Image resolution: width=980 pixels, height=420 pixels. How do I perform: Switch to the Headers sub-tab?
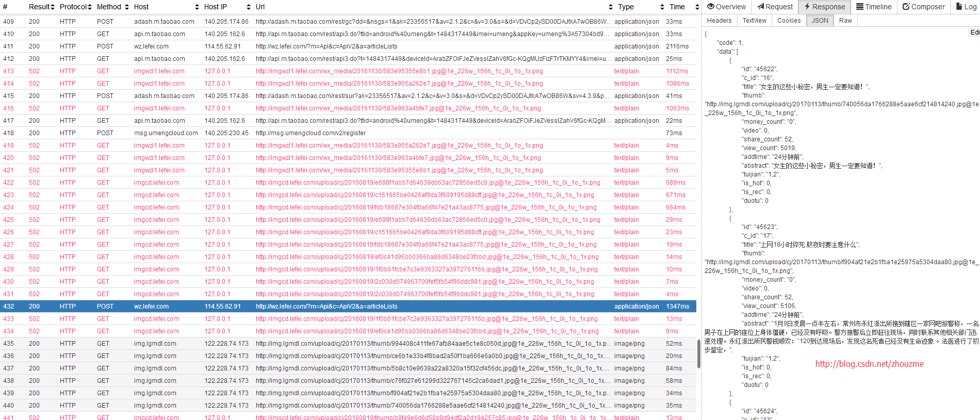(x=719, y=21)
